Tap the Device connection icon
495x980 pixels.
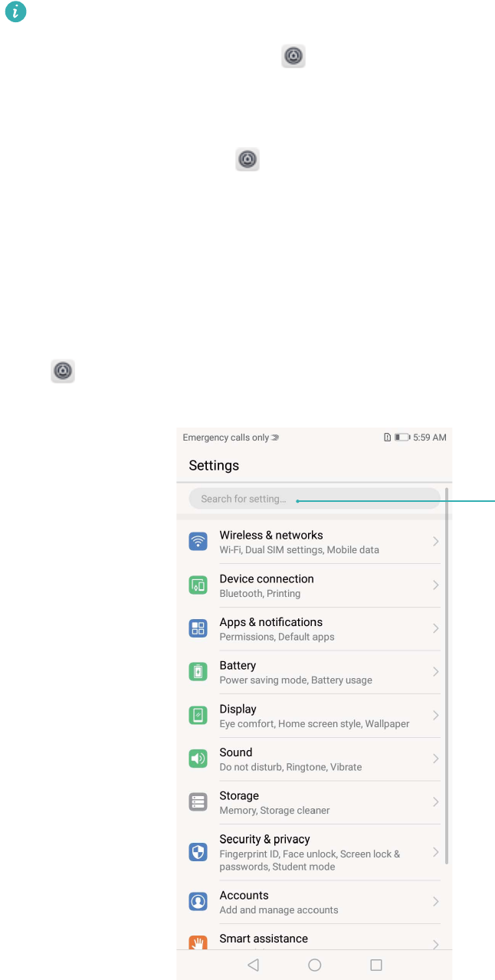click(x=198, y=585)
